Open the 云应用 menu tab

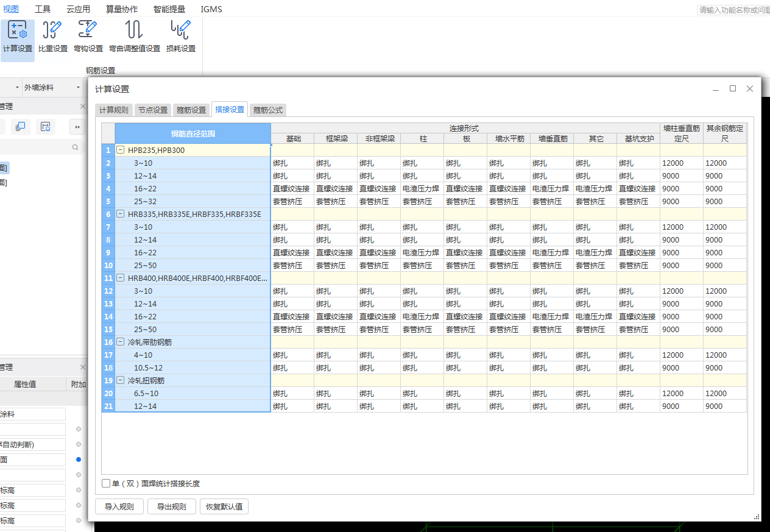point(78,9)
